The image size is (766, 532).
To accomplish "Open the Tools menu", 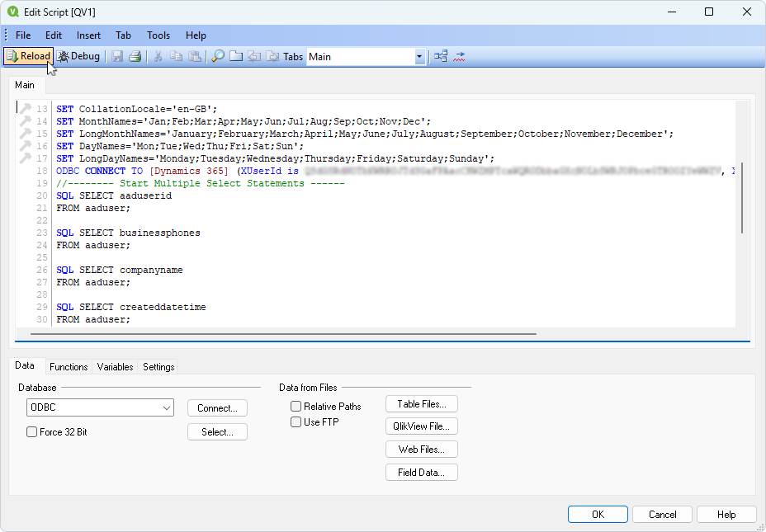I will pyautogui.click(x=158, y=35).
